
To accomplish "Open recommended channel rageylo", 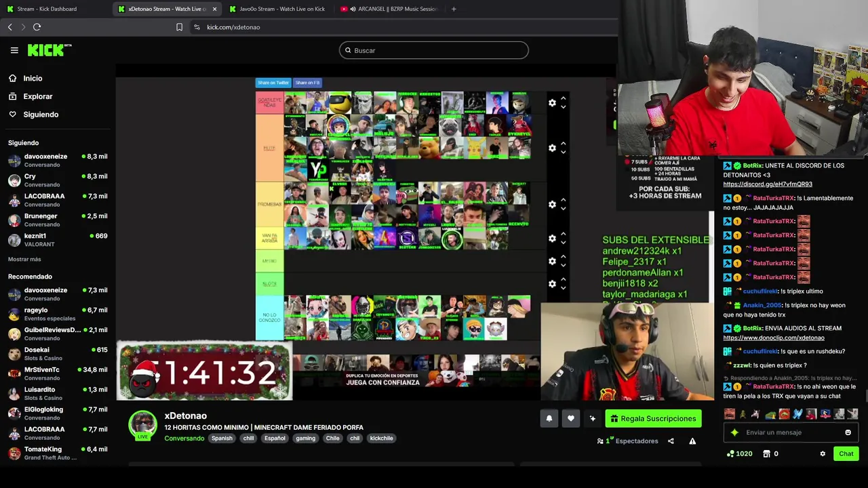I will (x=58, y=314).
